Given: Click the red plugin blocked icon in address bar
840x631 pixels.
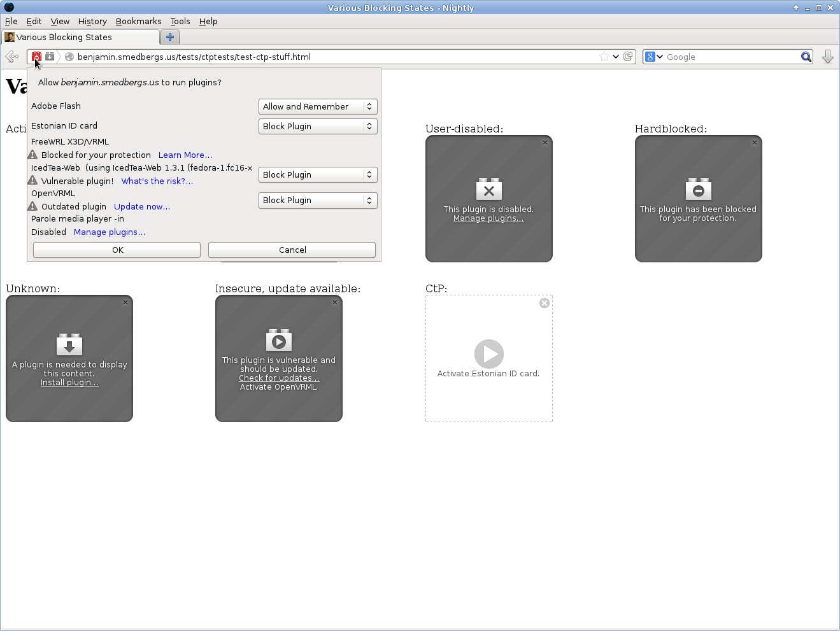Looking at the screenshot, I should pos(36,57).
